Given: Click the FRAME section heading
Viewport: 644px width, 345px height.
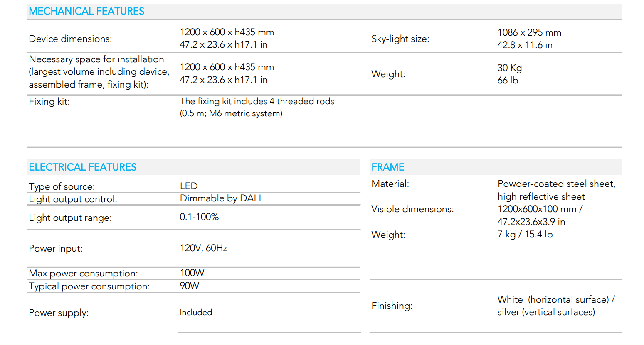Looking at the screenshot, I should click(387, 167).
